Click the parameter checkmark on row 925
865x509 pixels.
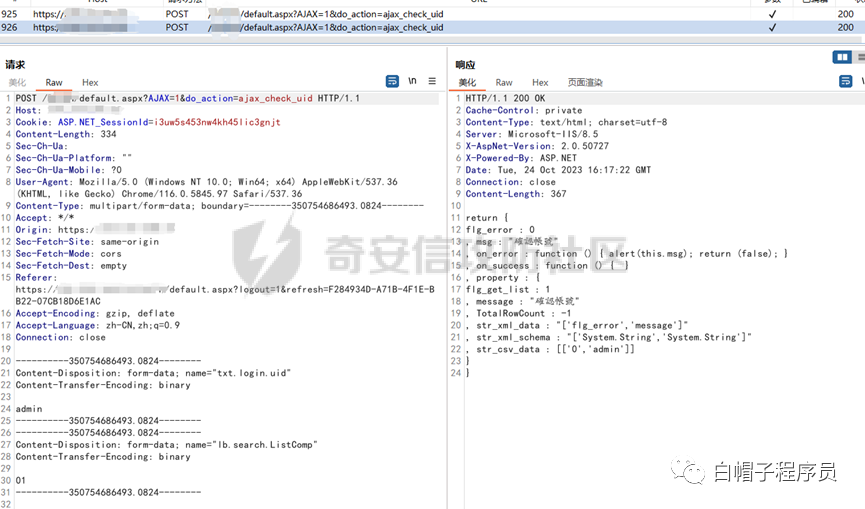[772, 14]
